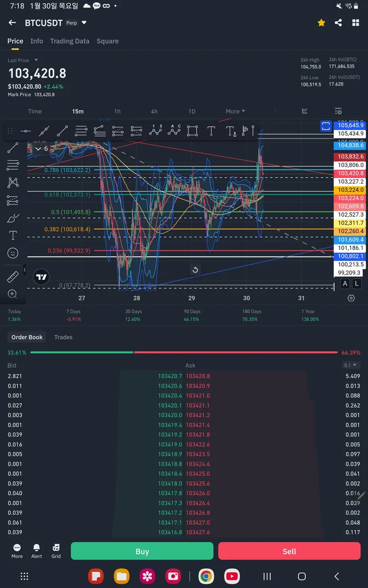The image size is (368, 588).
Task: Click the Sell button
Action: coord(289,551)
